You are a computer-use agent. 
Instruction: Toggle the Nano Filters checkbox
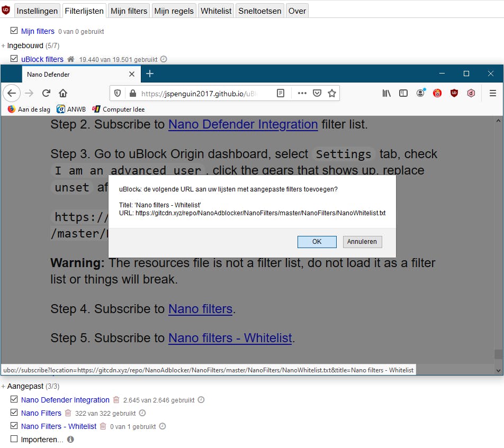[x=14, y=413]
